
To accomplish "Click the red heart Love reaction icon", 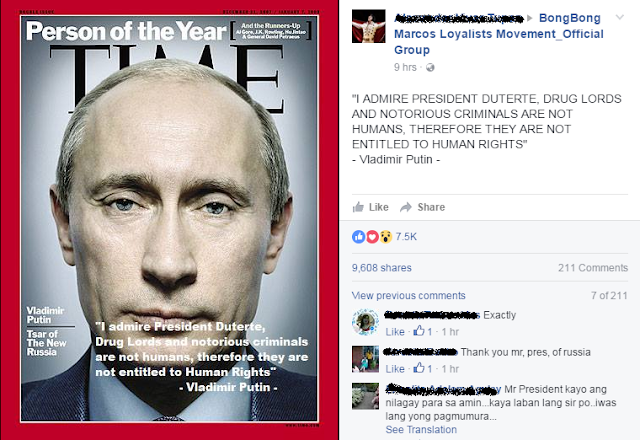I will [372, 237].
